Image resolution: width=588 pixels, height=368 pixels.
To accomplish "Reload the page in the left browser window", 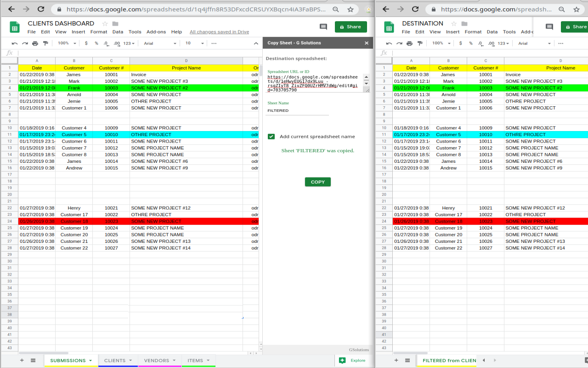I will click(x=41, y=9).
